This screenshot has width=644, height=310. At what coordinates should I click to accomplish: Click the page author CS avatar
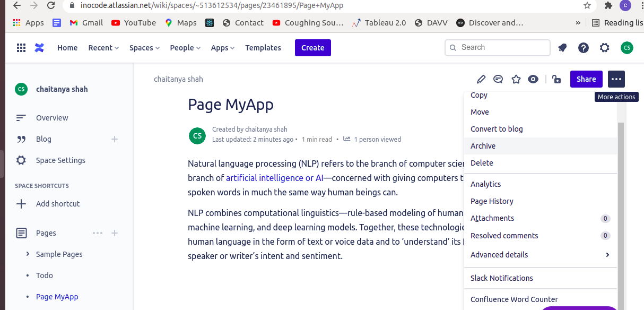tap(197, 135)
